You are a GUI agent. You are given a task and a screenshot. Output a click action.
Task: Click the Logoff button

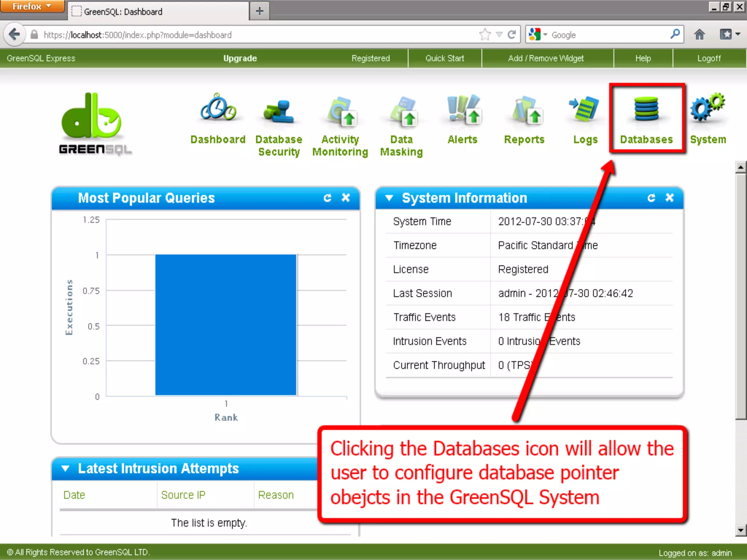[x=709, y=58]
